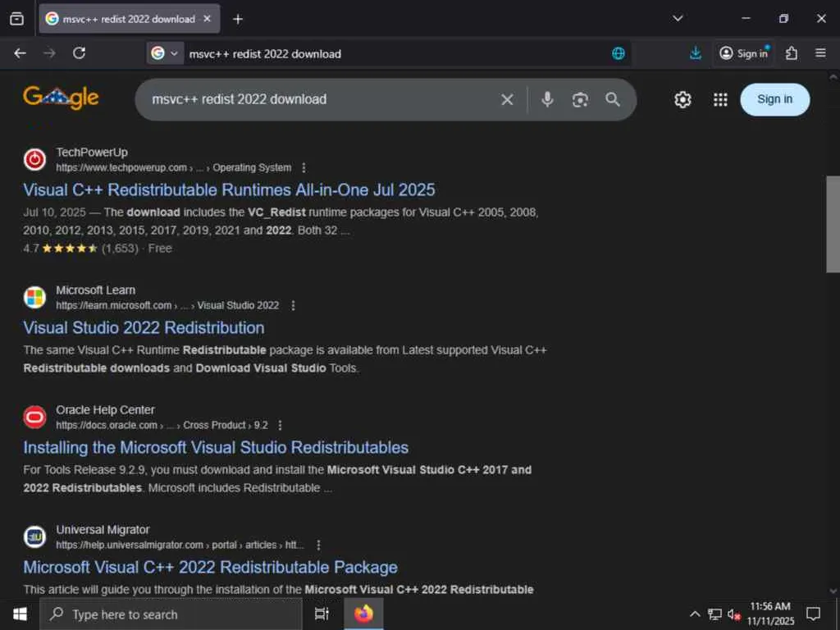
Task: Click the Google Sign in button
Action: [x=774, y=99]
